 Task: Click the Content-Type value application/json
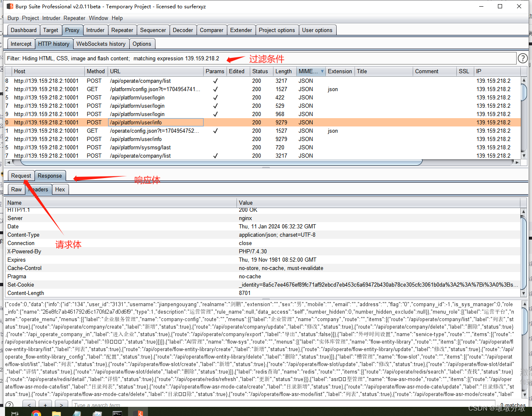(x=277, y=235)
